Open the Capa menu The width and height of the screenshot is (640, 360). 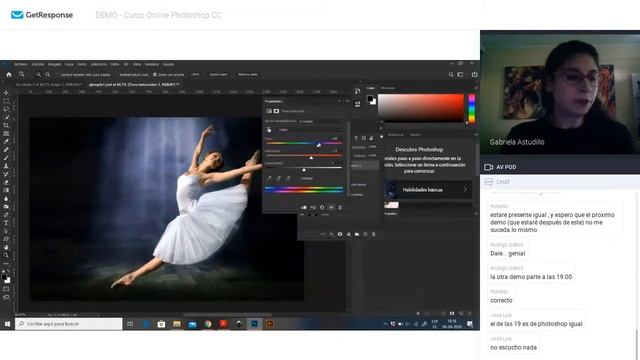(x=69, y=64)
